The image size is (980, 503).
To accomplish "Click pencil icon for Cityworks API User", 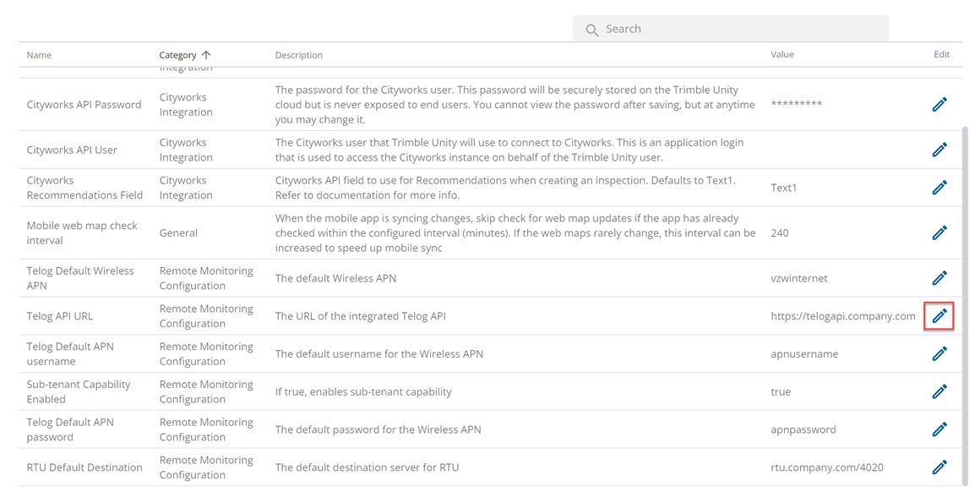I will point(939,150).
